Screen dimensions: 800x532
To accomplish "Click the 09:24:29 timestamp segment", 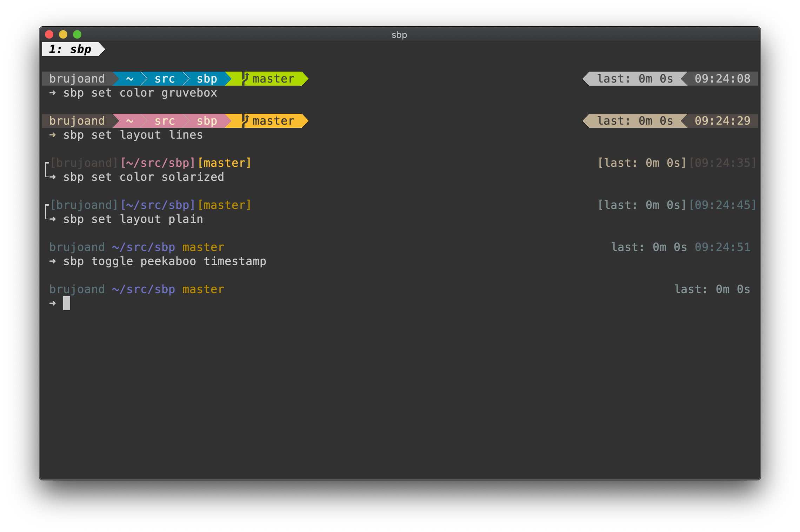I will (x=722, y=121).
